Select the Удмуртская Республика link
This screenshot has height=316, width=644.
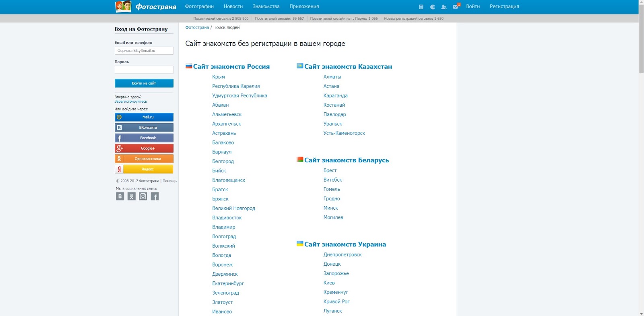(239, 95)
